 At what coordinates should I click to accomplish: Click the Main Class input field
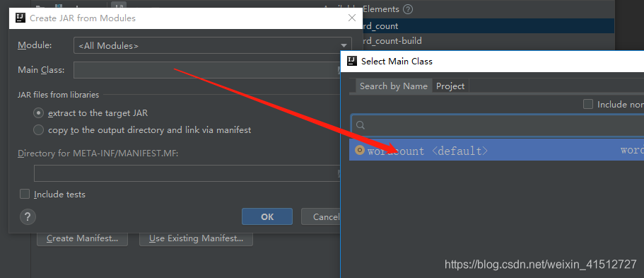pos(207,70)
